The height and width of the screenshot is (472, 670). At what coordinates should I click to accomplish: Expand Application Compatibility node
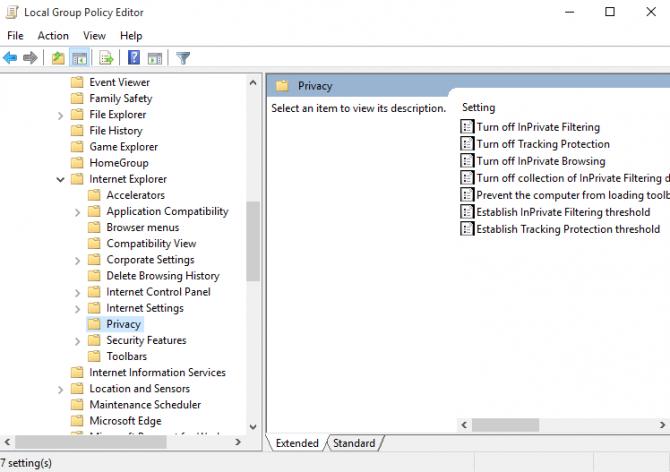pos(77,212)
